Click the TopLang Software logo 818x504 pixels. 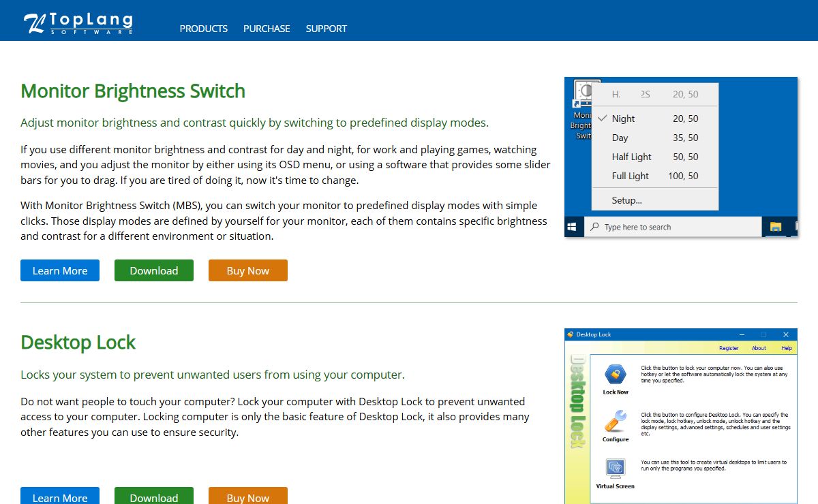click(x=78, y=23)
